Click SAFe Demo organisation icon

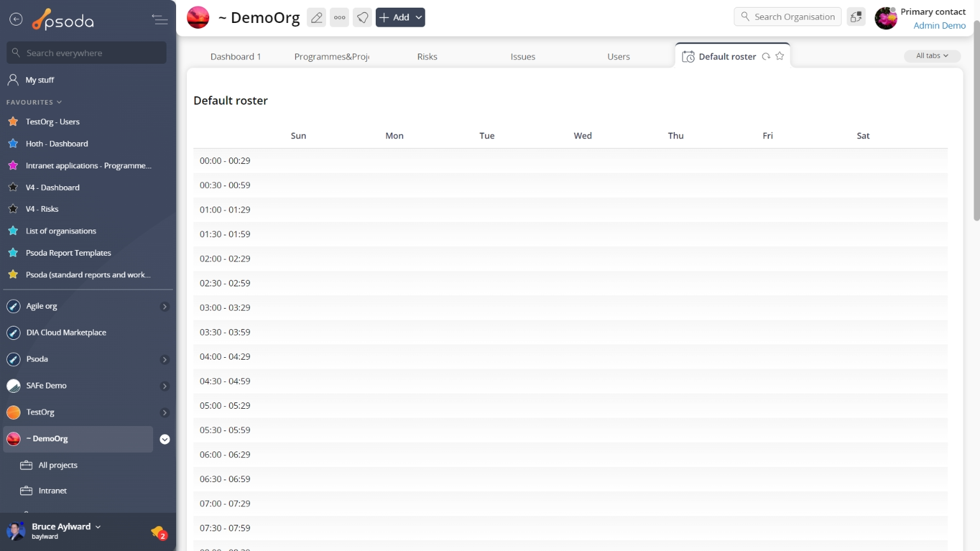(13, 386)
